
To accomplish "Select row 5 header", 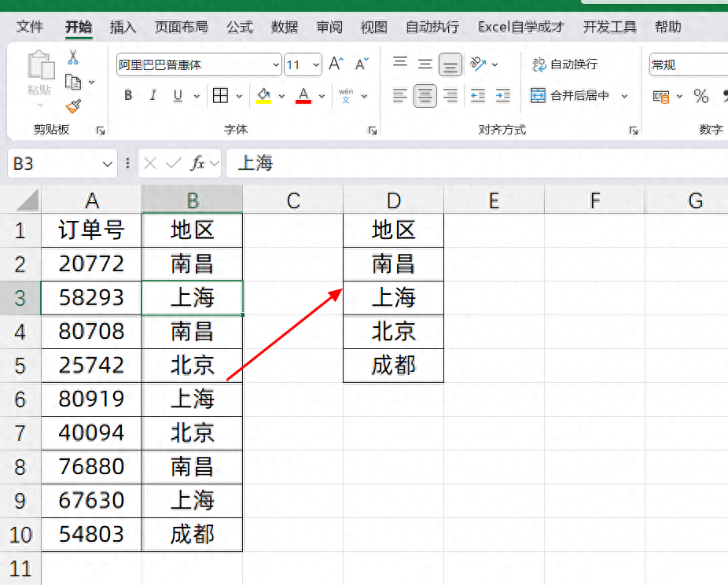I will tap(20, 366).
